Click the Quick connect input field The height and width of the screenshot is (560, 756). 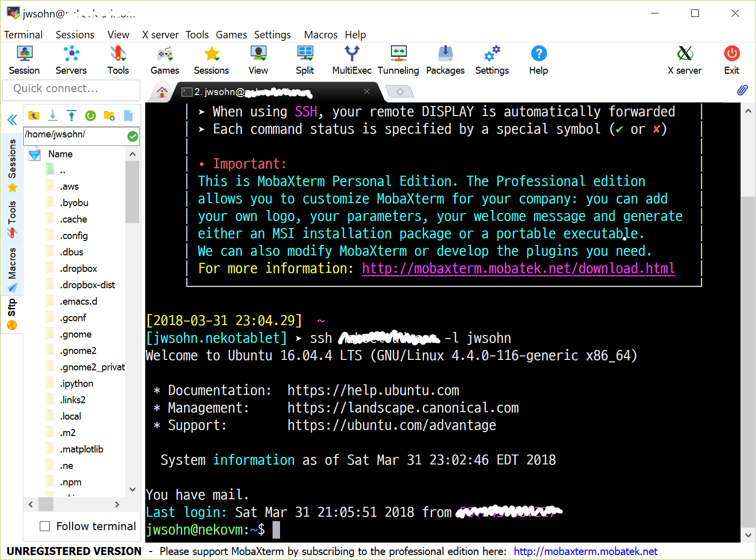click(71, 89)
